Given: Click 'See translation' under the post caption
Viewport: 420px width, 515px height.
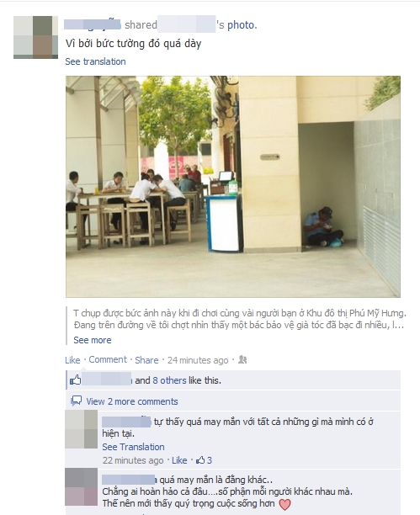Looking at the screenshot, I should tap(95, 61).
